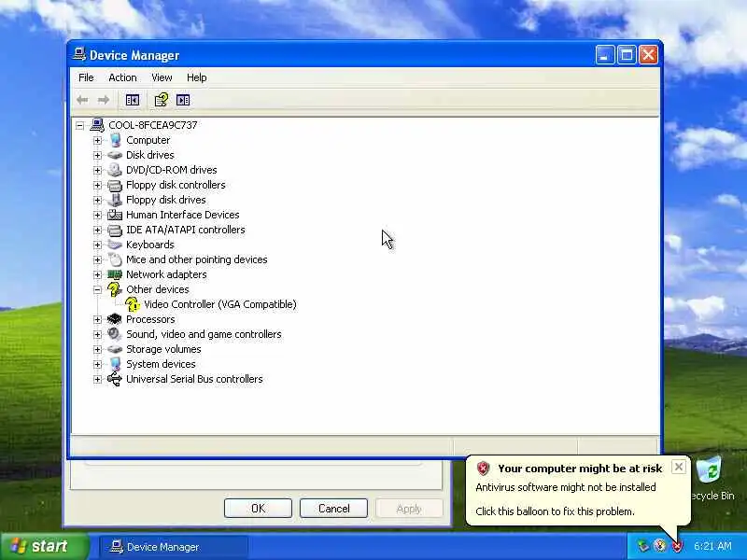Click the Floppy disk drives icon
747x560 pixels.
click(x=115, y=200)
